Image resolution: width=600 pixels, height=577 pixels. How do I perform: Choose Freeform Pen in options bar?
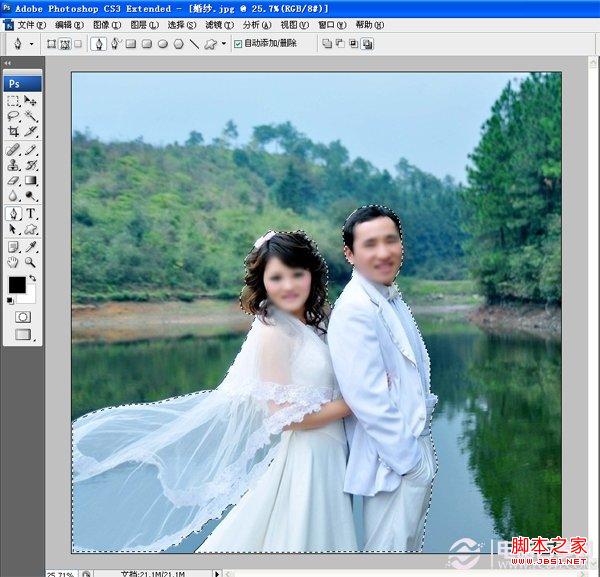pos(115,44)
